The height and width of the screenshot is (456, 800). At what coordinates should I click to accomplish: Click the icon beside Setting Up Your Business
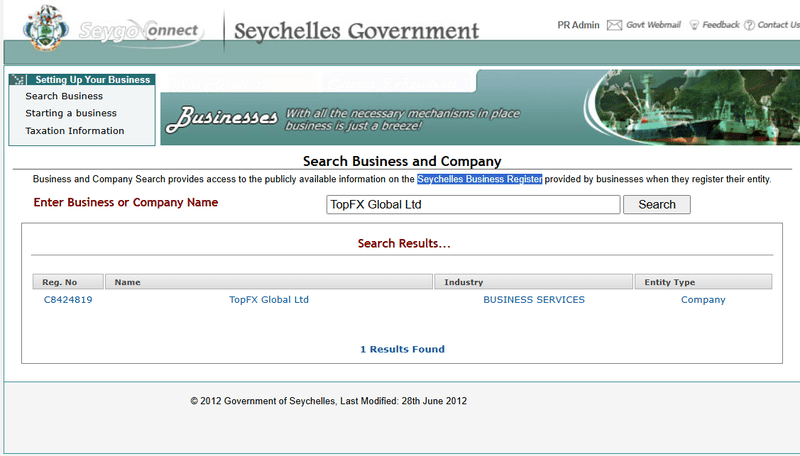tap(19, 80)
